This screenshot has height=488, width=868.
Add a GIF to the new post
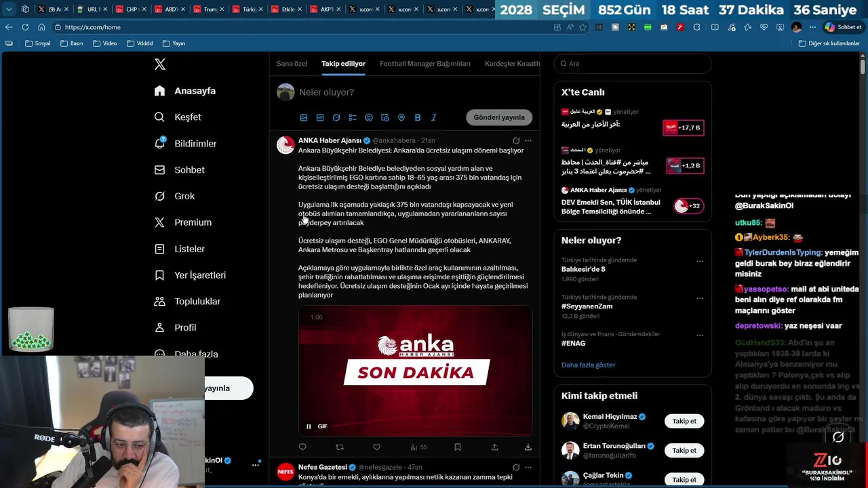click(x=320, y=117)
